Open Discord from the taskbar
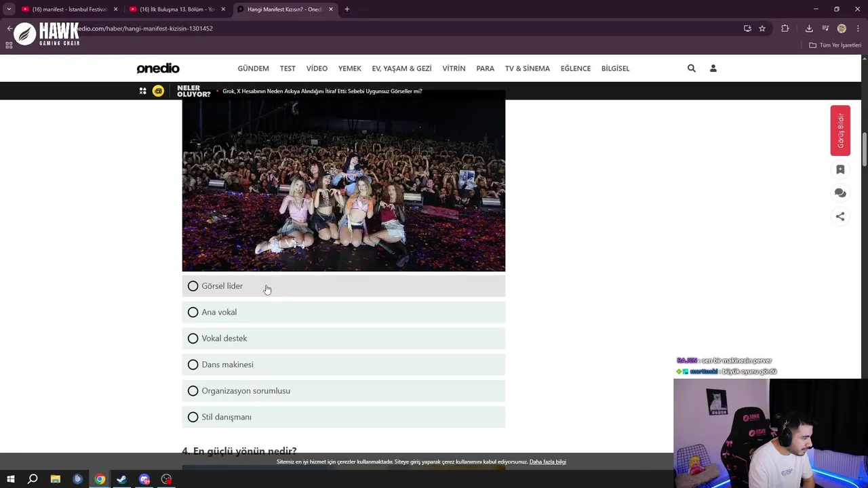Screen dimensions: 868x488 coord(144,479)
